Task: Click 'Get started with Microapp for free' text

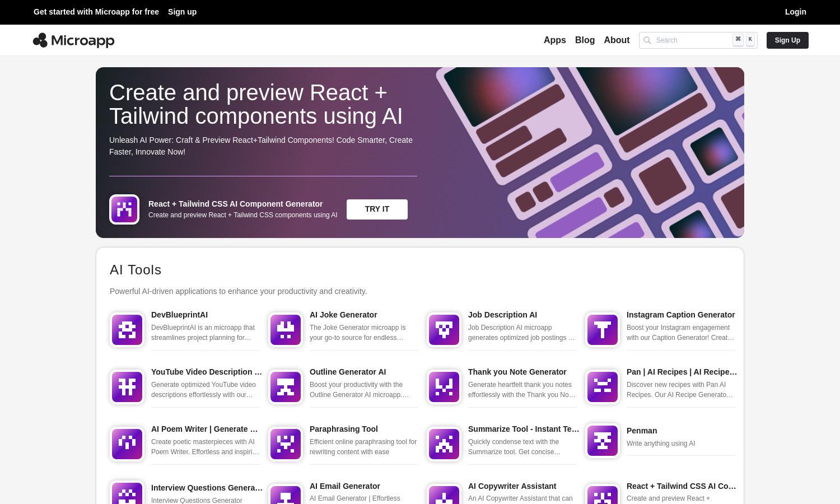Action: click(96, 12)
